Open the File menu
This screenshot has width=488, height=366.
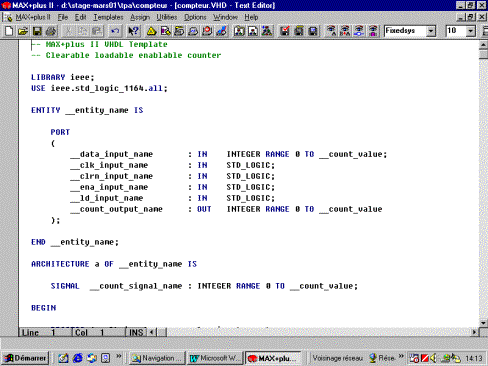pyautogui.click(x=63, y=17)
